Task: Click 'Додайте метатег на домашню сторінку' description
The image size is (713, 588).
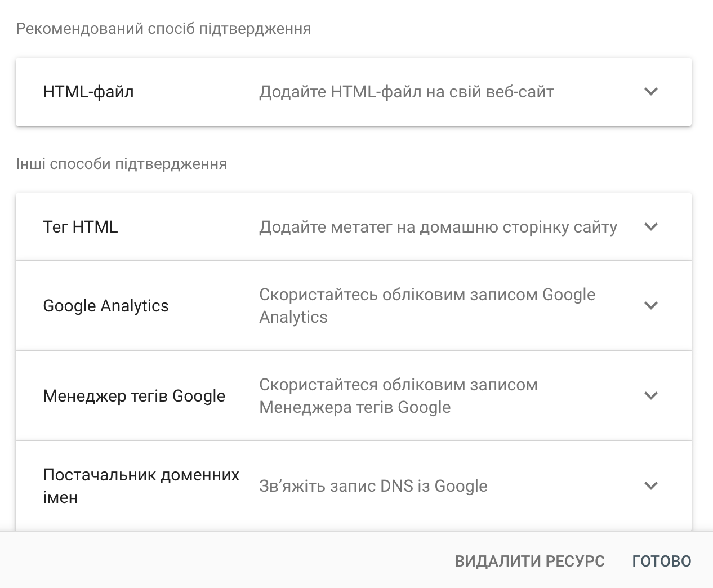Action: coord(438,227)
